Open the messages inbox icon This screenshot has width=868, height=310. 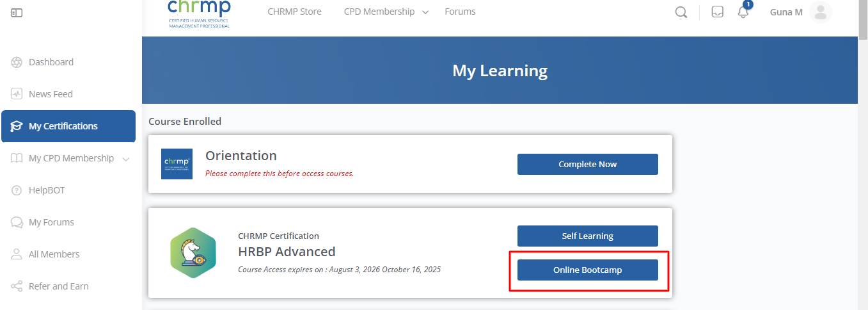coord(718,12)
